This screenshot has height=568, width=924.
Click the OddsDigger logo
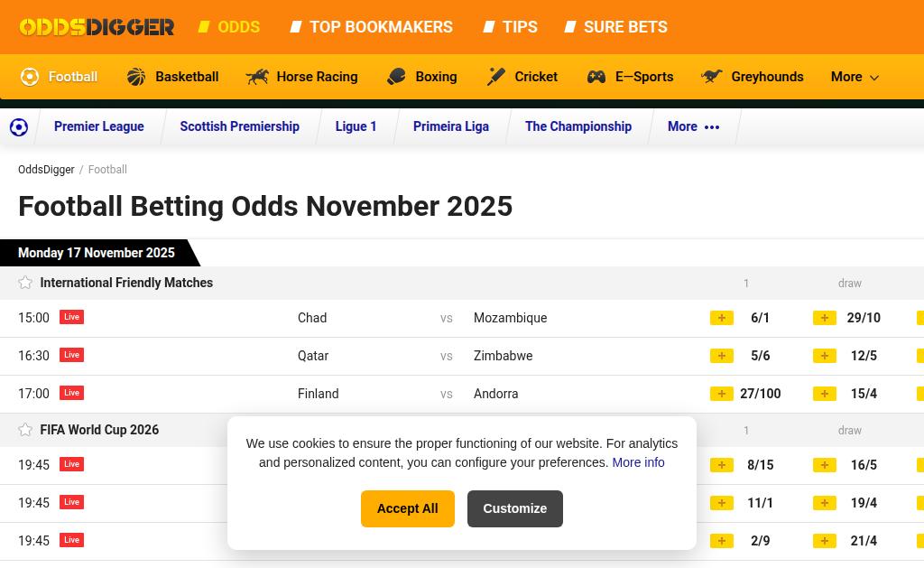click(x=97, y=27)
